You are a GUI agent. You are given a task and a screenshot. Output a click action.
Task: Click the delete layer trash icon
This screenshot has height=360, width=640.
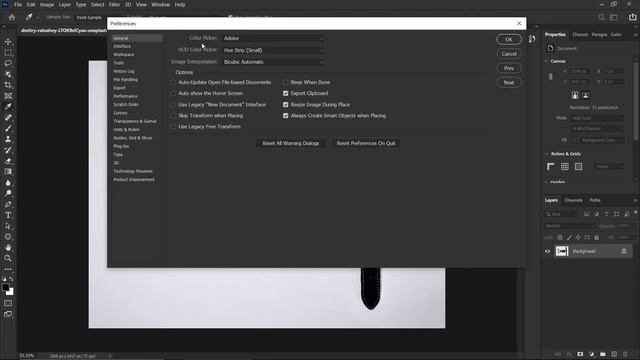pos(625,354)
